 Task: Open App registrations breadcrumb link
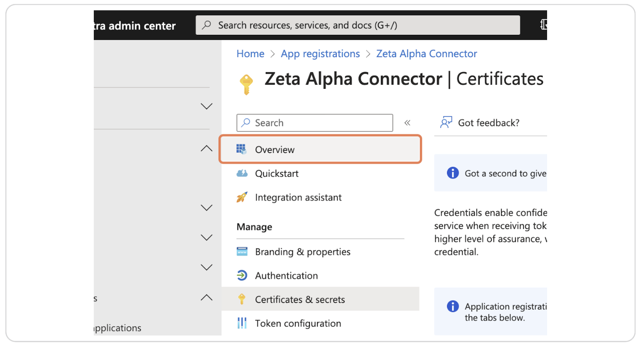pos(320,54)
